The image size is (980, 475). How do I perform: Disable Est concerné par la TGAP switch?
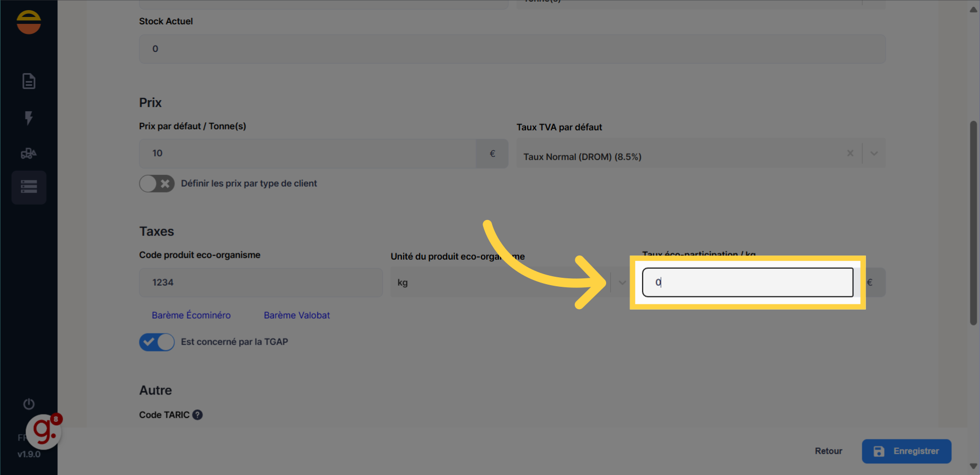157,342
